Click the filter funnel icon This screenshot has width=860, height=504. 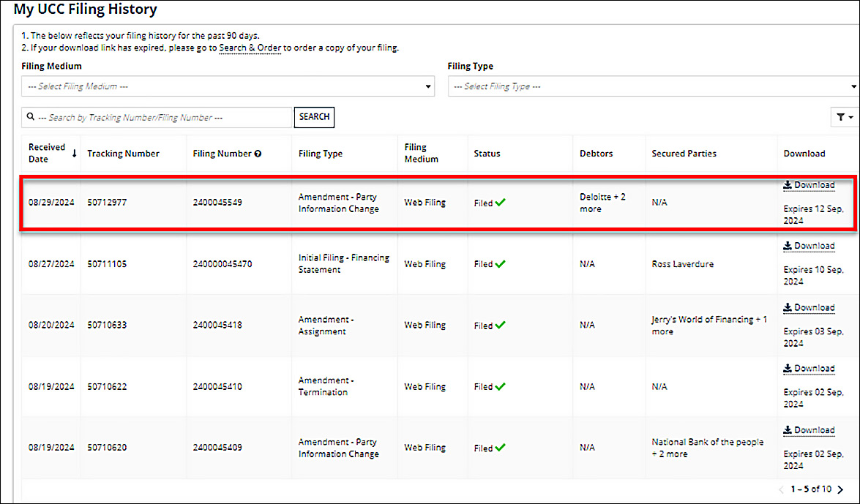point(843,117)
